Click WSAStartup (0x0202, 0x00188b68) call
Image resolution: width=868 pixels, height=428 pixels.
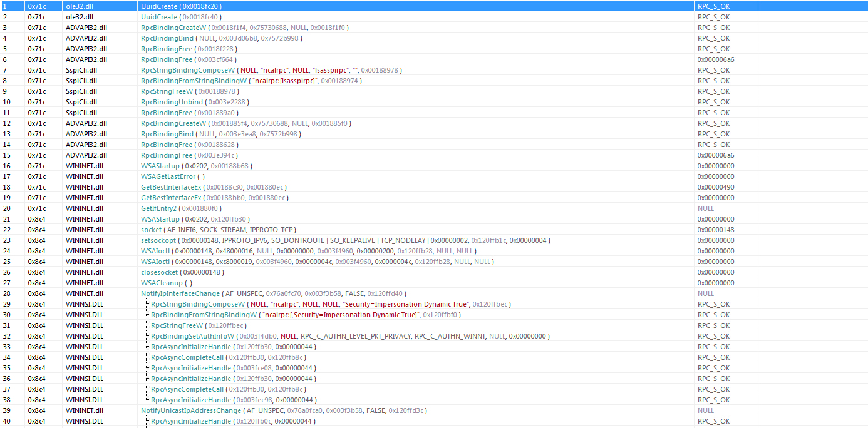pyautogui.click(x=196, y=166)
